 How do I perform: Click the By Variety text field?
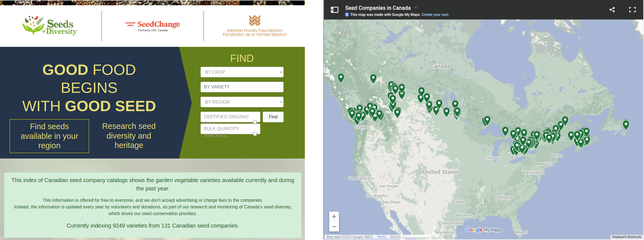pos(242,87)
